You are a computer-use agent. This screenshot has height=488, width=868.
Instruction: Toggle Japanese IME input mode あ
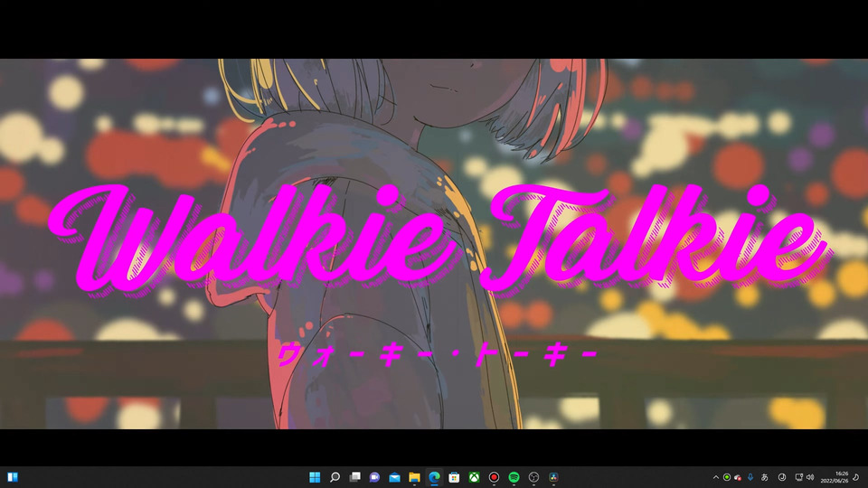pyautogui.click(x=765, y=477)
